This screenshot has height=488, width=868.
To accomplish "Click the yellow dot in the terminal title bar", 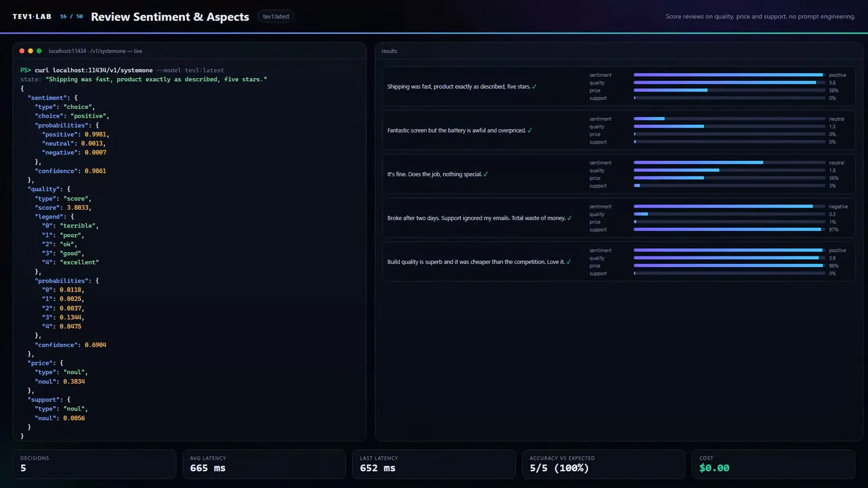I will click(30, 51).
